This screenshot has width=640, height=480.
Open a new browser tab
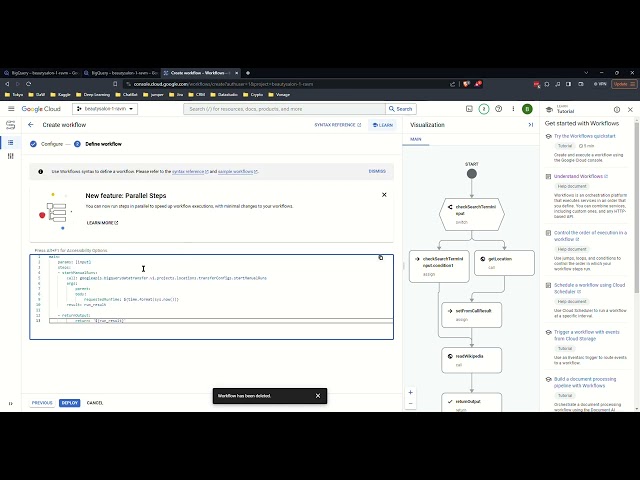coord(247,73)
